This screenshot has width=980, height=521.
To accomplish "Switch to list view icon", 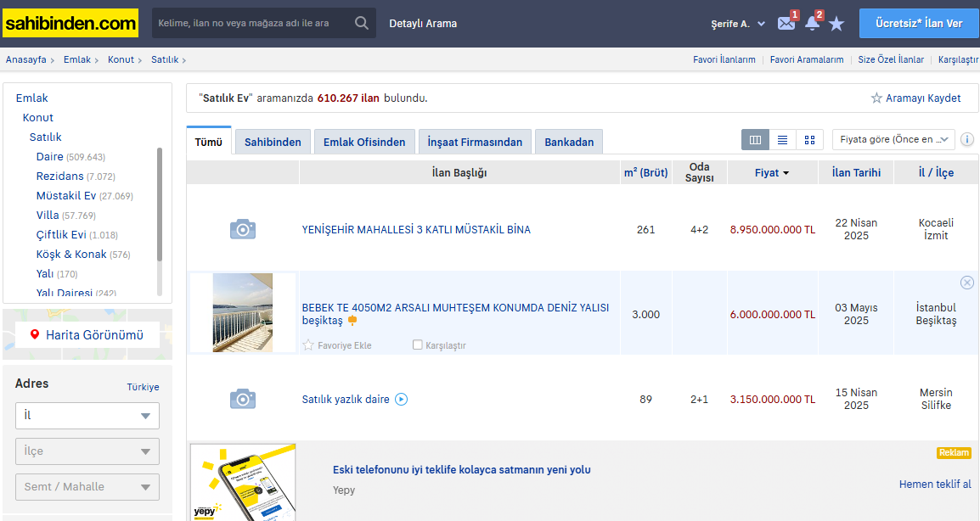I will point(782,140).
